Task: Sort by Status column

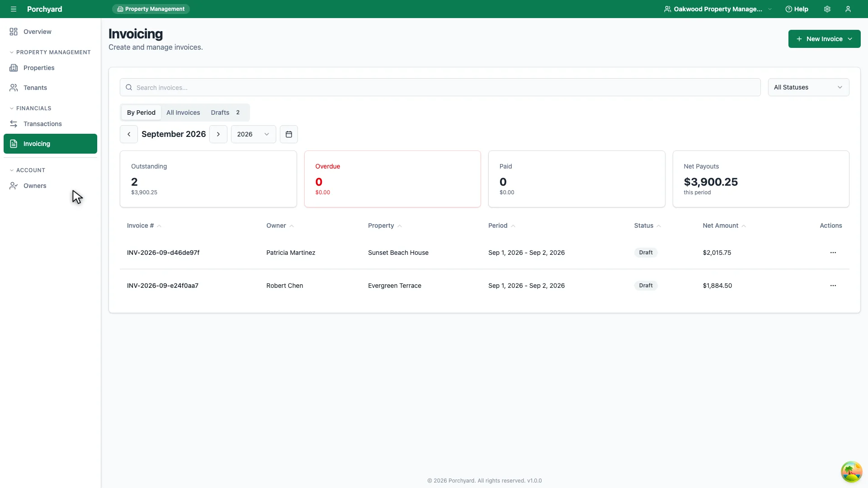Action: 647,225
